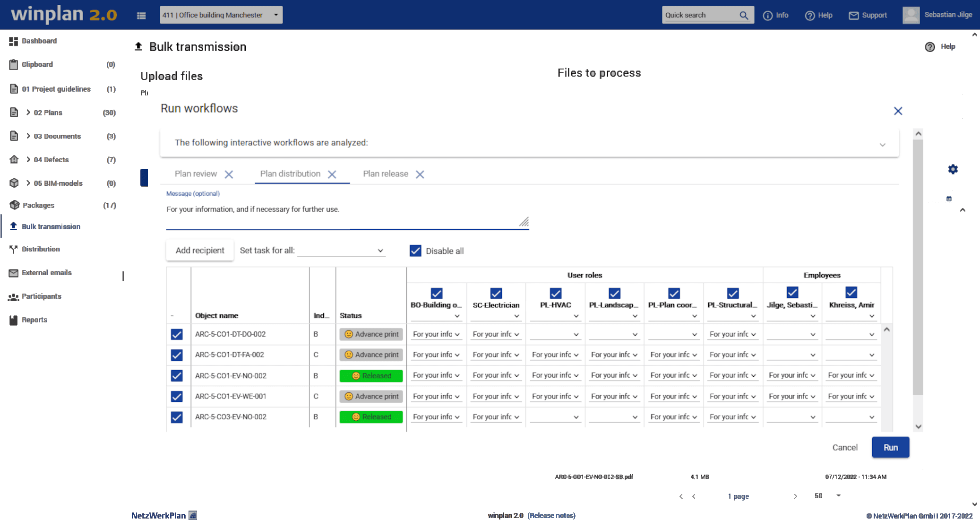
Task: Expand the 02 Plans tree node
Action: point(28,113)
